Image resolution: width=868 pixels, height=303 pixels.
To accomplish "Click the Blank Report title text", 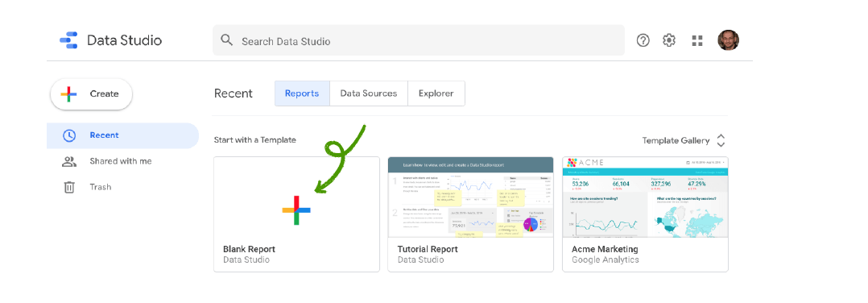I will tap(249, 249).
